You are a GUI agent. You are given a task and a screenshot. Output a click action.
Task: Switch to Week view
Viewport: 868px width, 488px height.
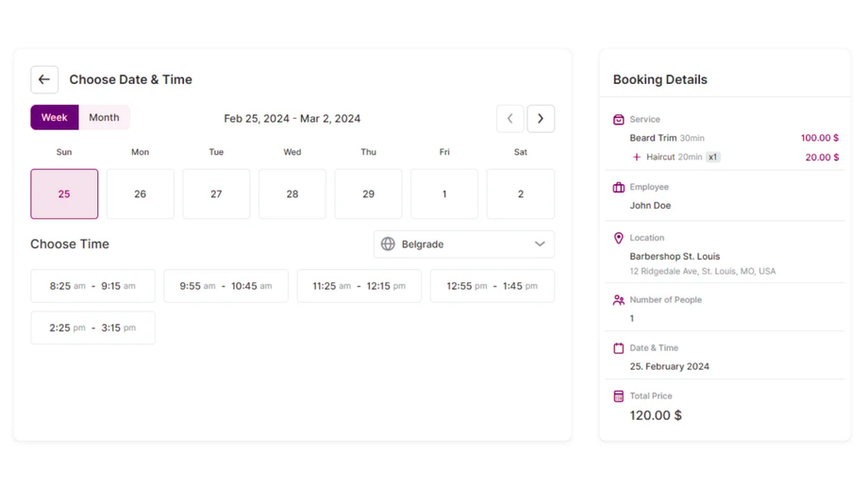pos(55,118)
